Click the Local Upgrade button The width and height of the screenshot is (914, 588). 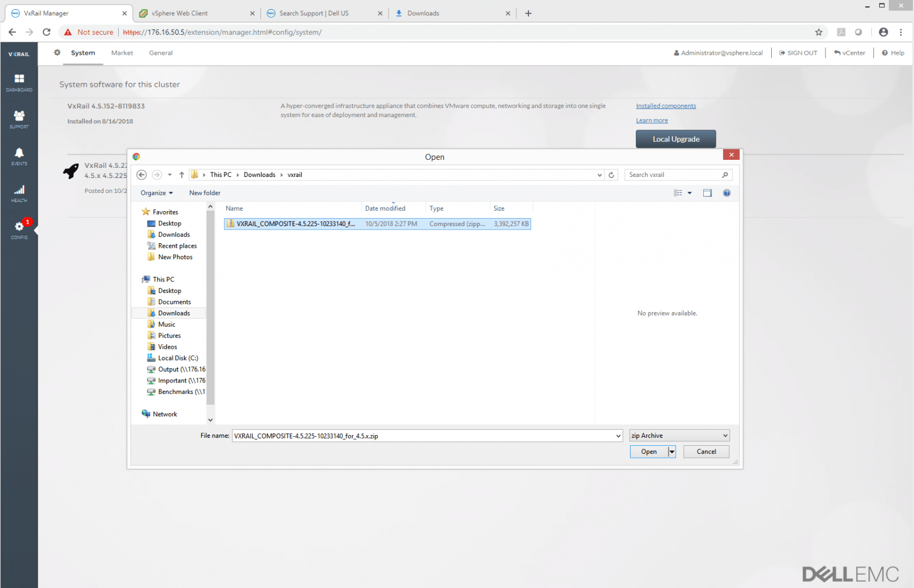[x=676, y=139]
